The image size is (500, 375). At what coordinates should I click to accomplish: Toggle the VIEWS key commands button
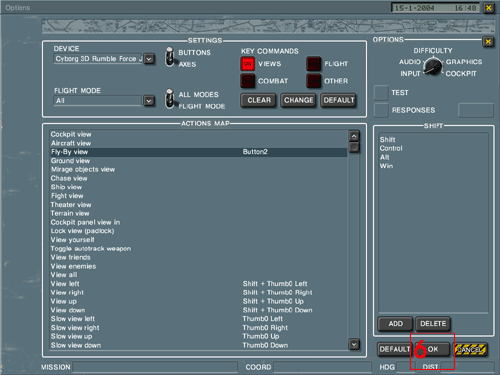pos(247,64)
